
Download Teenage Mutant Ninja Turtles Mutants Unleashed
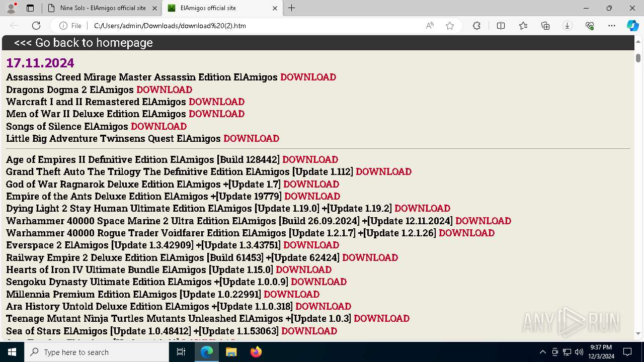click(x=381, y=318)
